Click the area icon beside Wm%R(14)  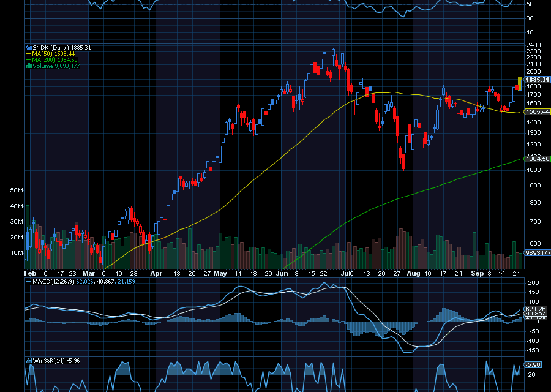(29, 360)
